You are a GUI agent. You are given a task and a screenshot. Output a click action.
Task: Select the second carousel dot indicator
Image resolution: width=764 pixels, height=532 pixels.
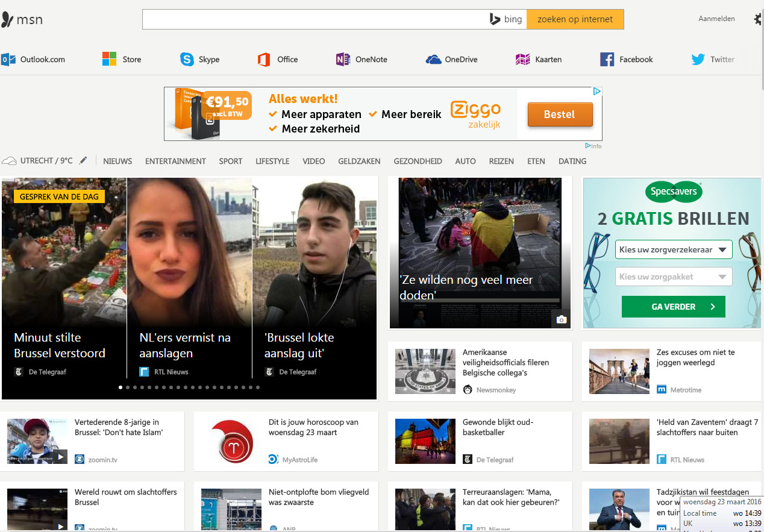coord(128,387)
